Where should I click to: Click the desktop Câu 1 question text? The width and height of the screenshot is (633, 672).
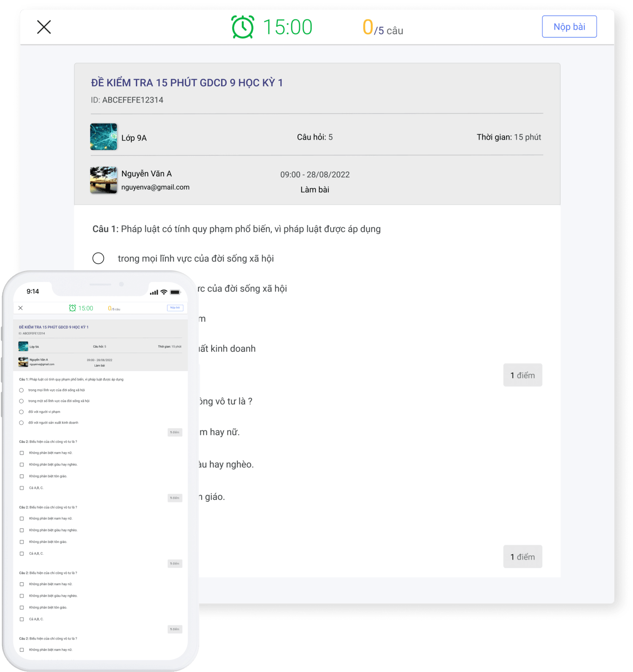pyautogui.click(x=236, y=229)
